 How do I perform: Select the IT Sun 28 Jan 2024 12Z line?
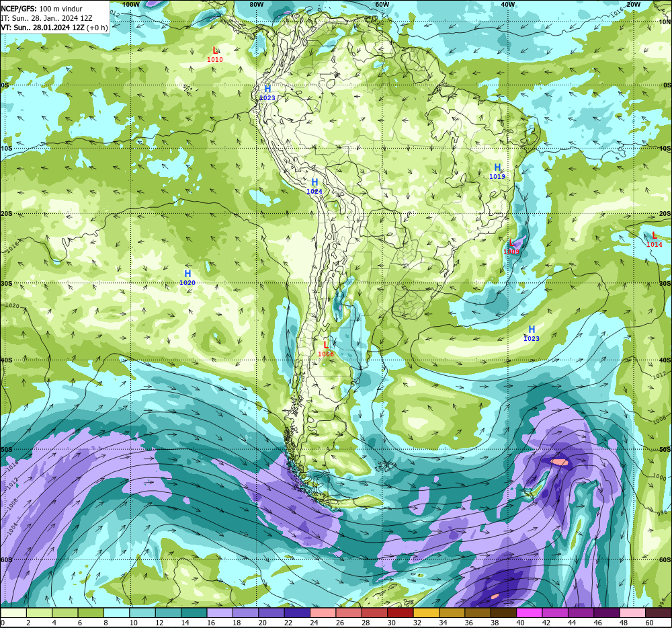point(47,18)
